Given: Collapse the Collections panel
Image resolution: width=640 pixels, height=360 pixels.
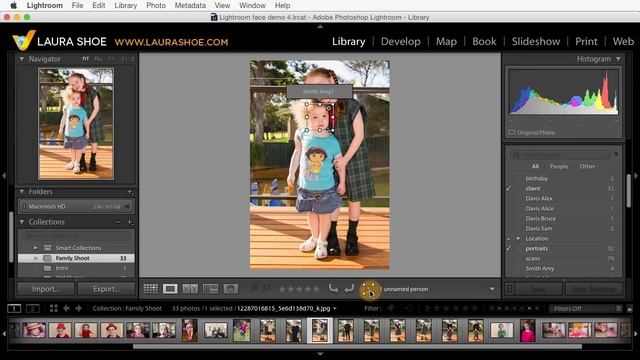Looking at the screenshot, I should point(22,222).
